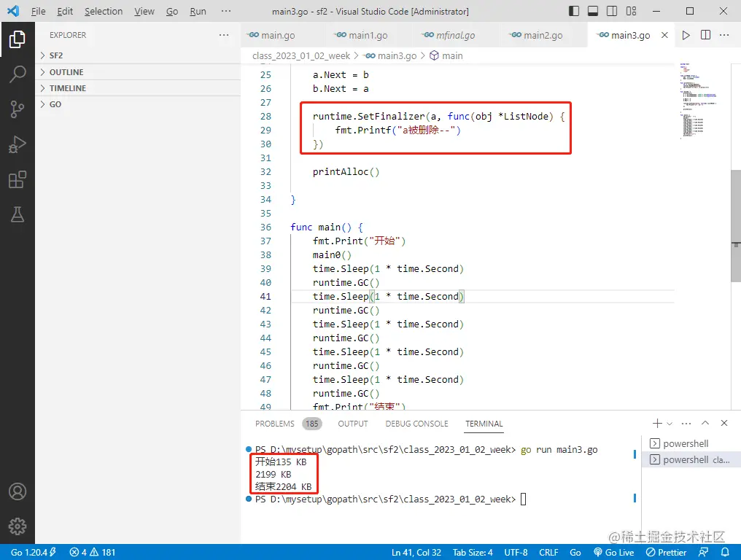Screen dimensions: 741x560
Task: Open the View menu
Action: click(x=144, y=12)
